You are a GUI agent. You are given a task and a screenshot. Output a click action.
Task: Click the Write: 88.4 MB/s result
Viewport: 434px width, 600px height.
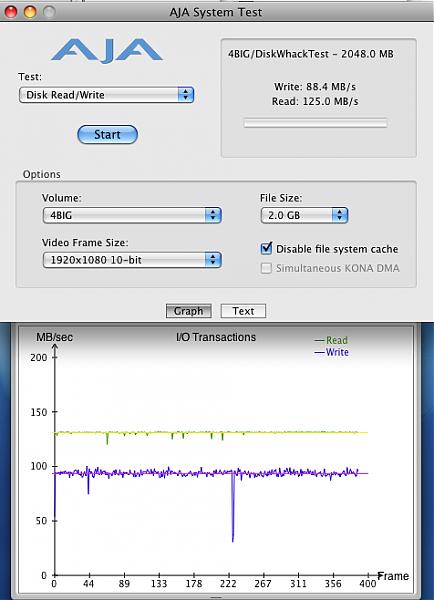[x=315, y=86]
